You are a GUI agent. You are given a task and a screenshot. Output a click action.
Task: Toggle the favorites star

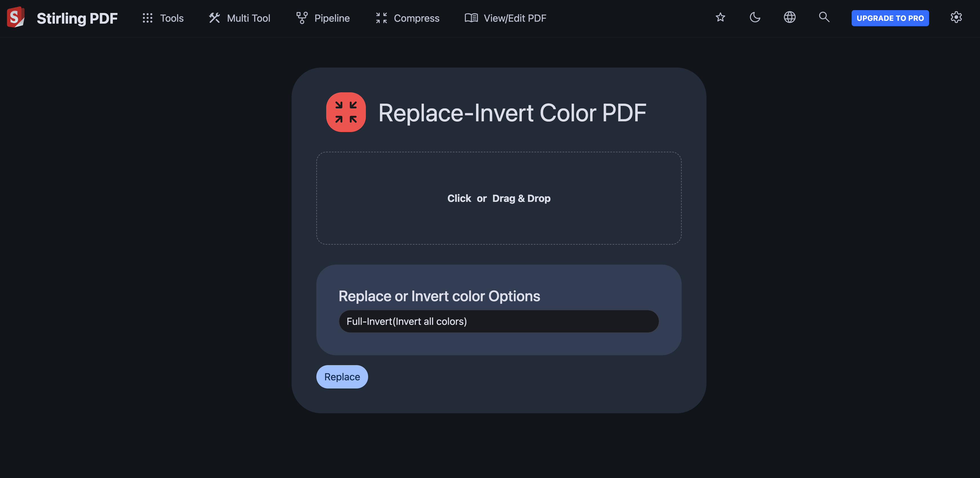pyautogui.click(x=720, y=17)
